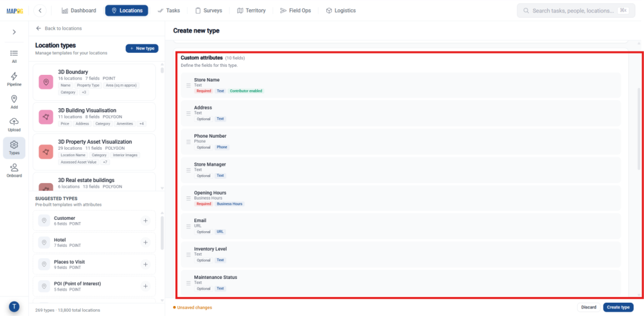The width and height of the screenshot is (644, 316).
Task: Grab the Store Name drag handle
Action: pyautogui.click(x=189, y=86)
